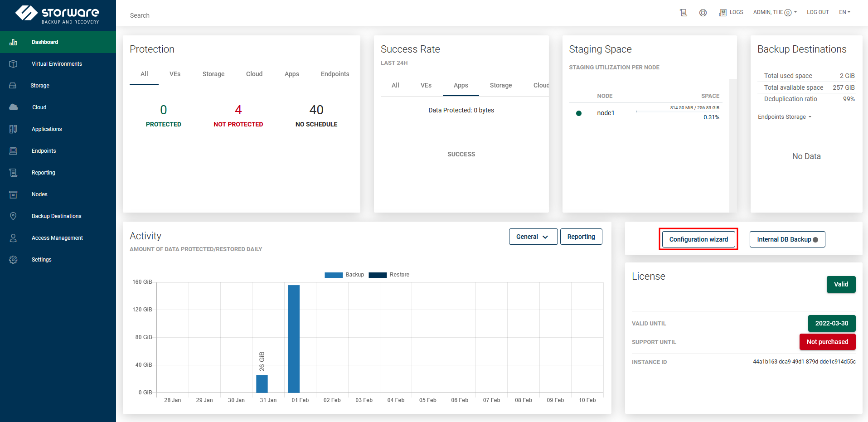The width and height of the screenshot is (868, 422).
Task: Expand the General dropdown in Activity
Action: click(x=533, y=237)
